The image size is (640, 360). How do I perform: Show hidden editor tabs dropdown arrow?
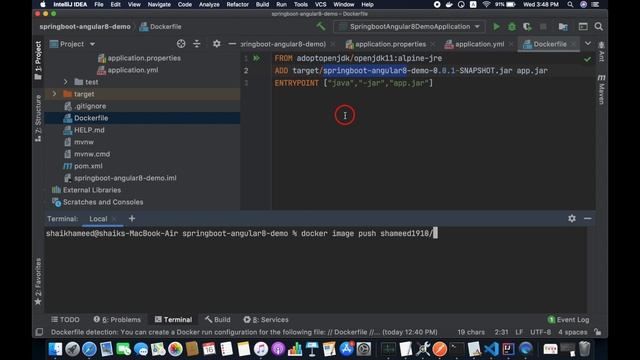pyautogui.click(x=588, y=44)
